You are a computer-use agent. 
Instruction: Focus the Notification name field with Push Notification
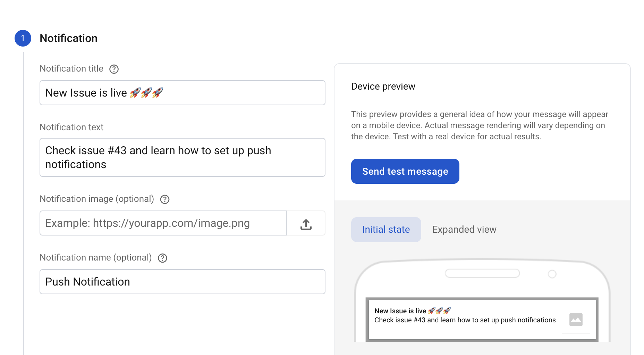pyautogui.click(x=183, y=282)
